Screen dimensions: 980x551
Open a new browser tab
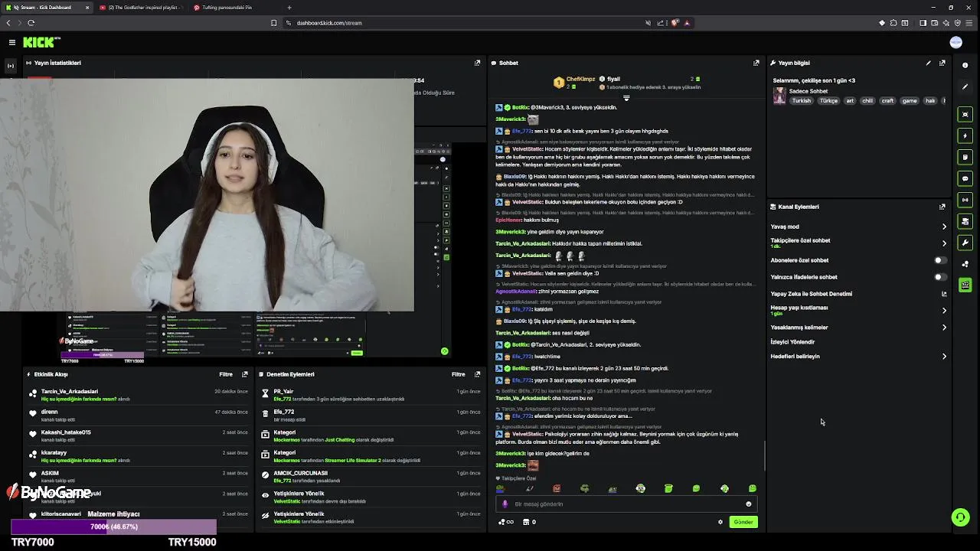pos(289,8)
